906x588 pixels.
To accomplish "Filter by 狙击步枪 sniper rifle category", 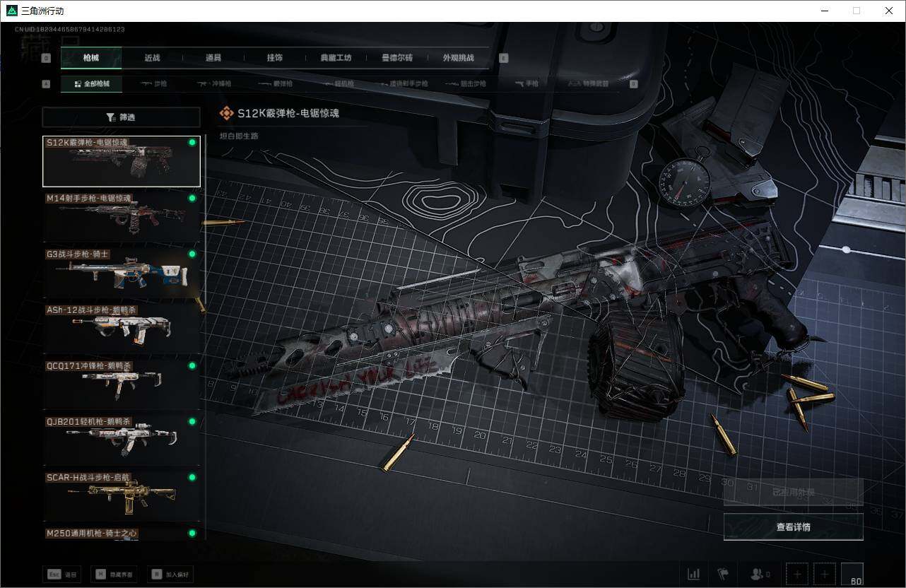I will 465,83.
